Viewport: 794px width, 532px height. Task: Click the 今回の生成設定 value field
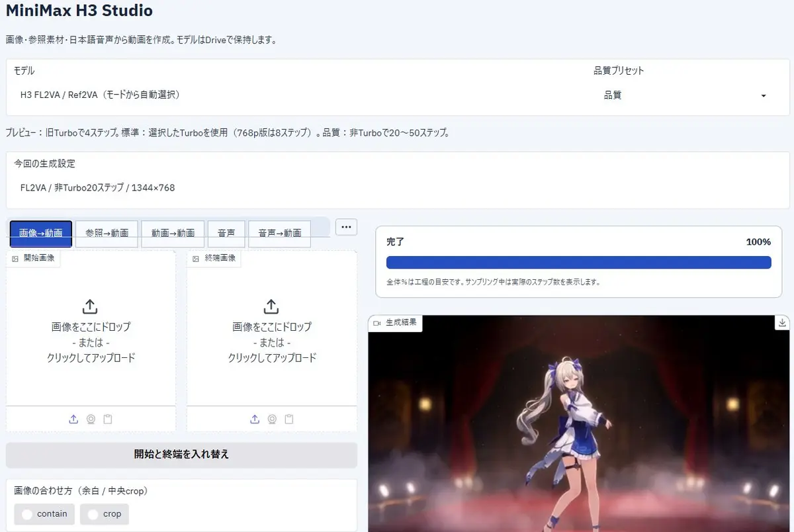[x=398, y=188]
